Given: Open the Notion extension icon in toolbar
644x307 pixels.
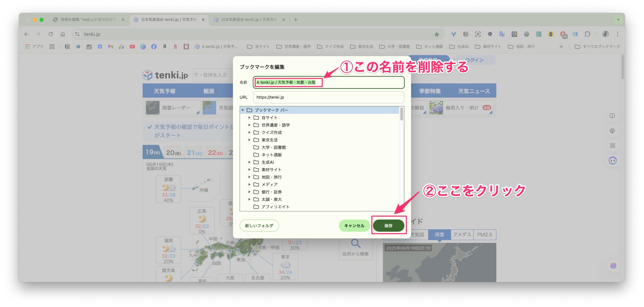Looking at the screenshot, I should pos(466,34).
